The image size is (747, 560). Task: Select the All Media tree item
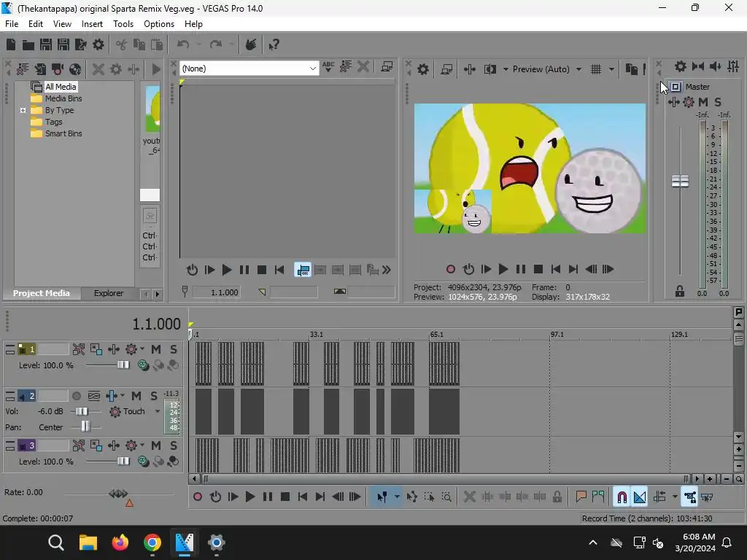coord(61,87)
